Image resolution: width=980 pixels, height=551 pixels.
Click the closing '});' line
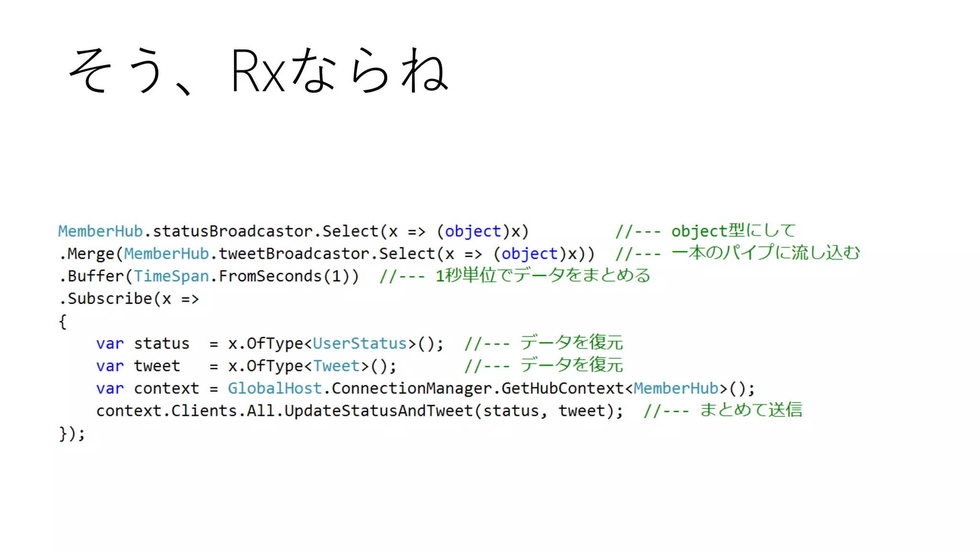click(x=72, y=434)
